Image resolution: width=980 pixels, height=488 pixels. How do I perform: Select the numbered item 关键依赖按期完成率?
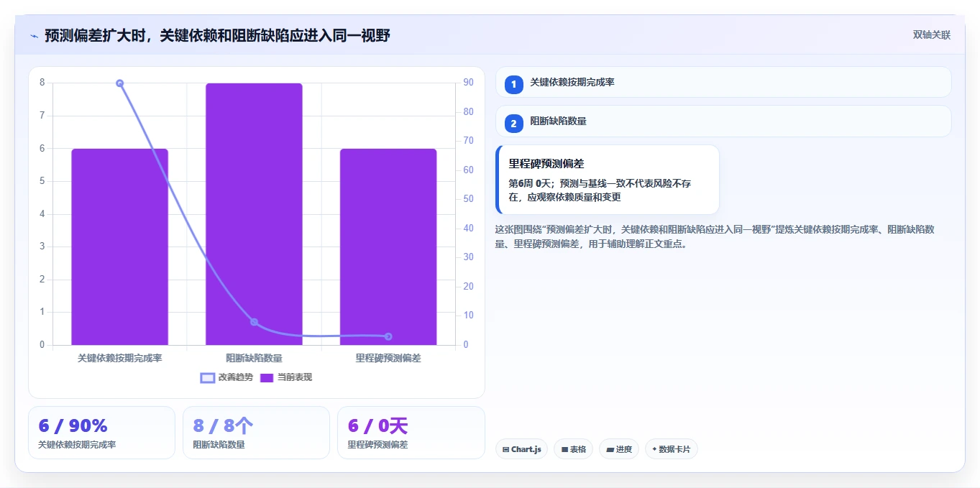point(723,82)
